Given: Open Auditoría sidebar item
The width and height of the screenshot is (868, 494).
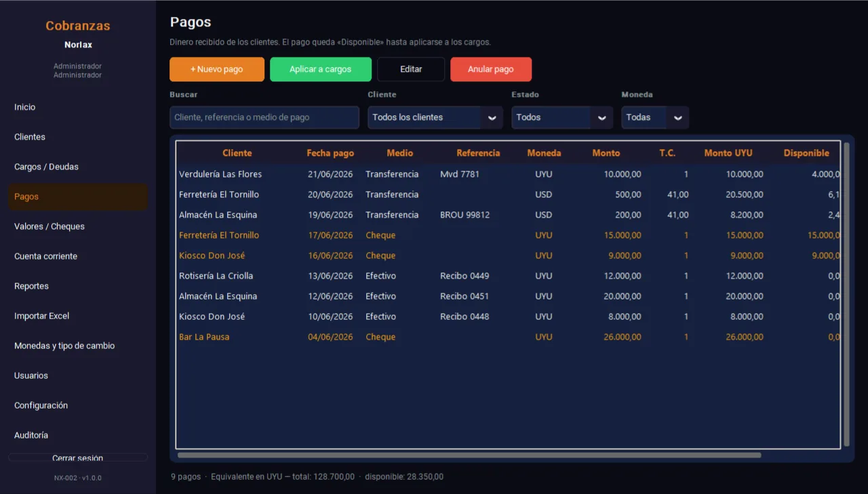Looking at the screenshot, I should coord(78,435).
